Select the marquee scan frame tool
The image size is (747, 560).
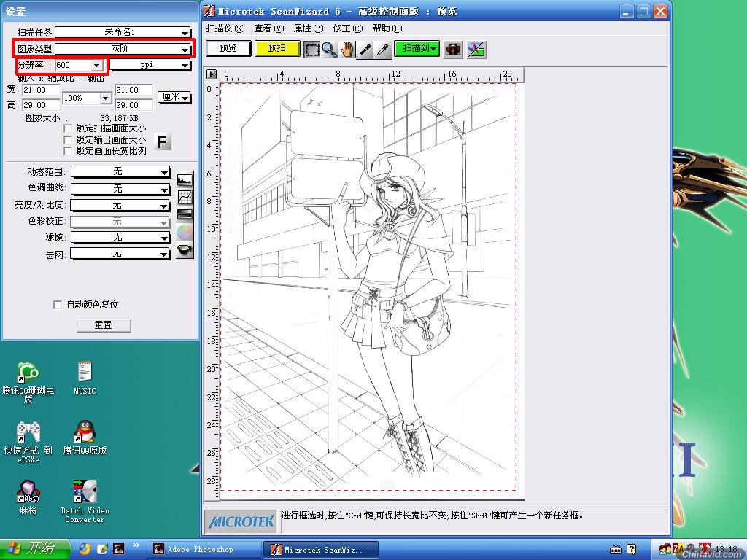coord(311,49)
